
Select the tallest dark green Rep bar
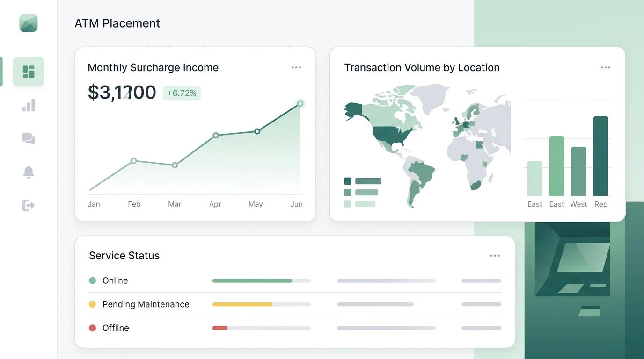(601, 156)
